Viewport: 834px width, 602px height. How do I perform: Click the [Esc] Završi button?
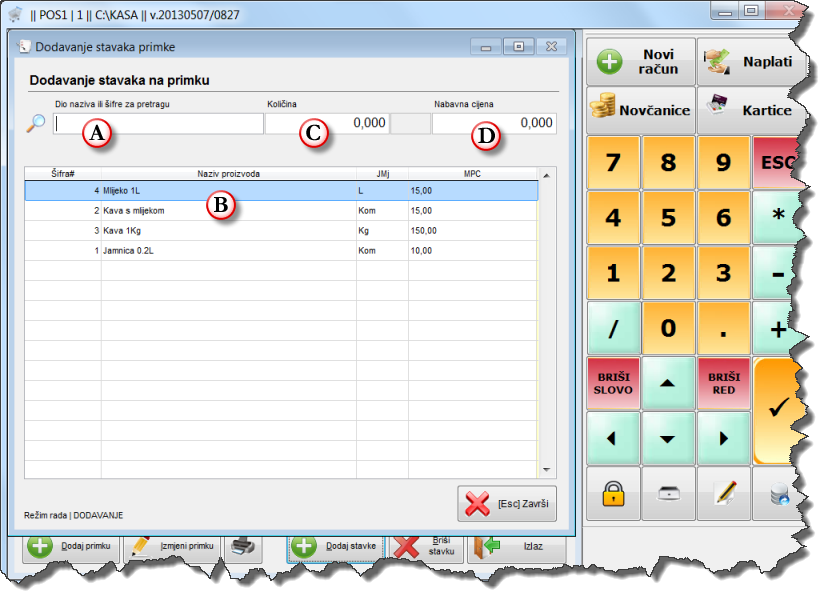click(507, 504)
